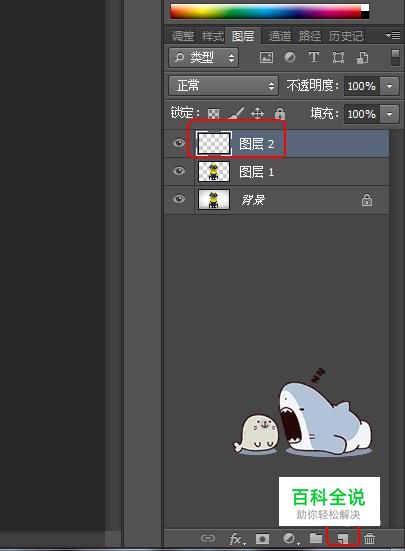The height and width of the screenshot is (551, 405).
Task: Select the 图层 2 thumbnail
Action: 214,143
